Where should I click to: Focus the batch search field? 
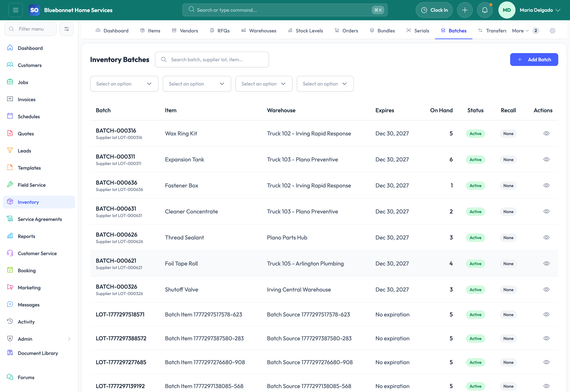212,60
